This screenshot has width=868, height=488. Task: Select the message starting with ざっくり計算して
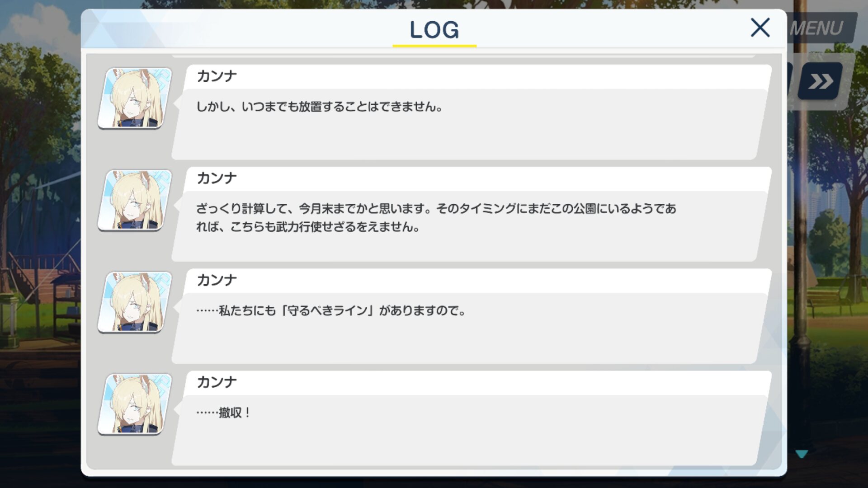pyautogui.click(x=436, y=218)
